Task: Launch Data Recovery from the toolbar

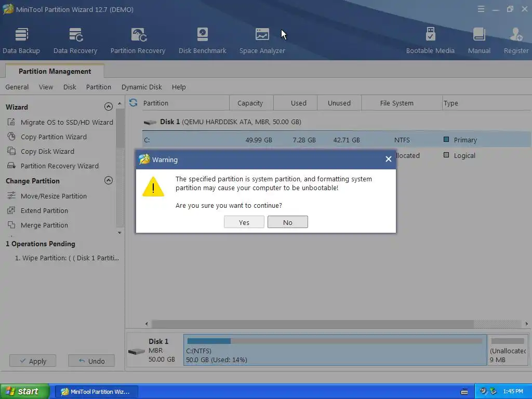Action: [x=75, y=41]
